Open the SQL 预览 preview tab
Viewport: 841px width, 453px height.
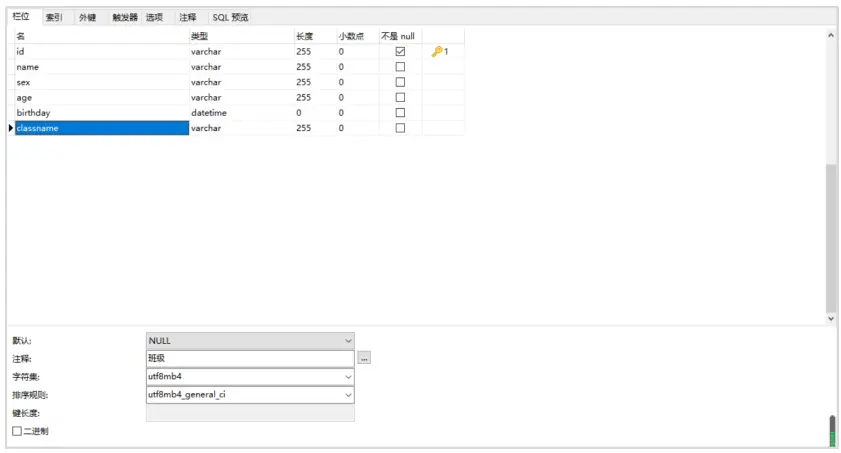230,17
